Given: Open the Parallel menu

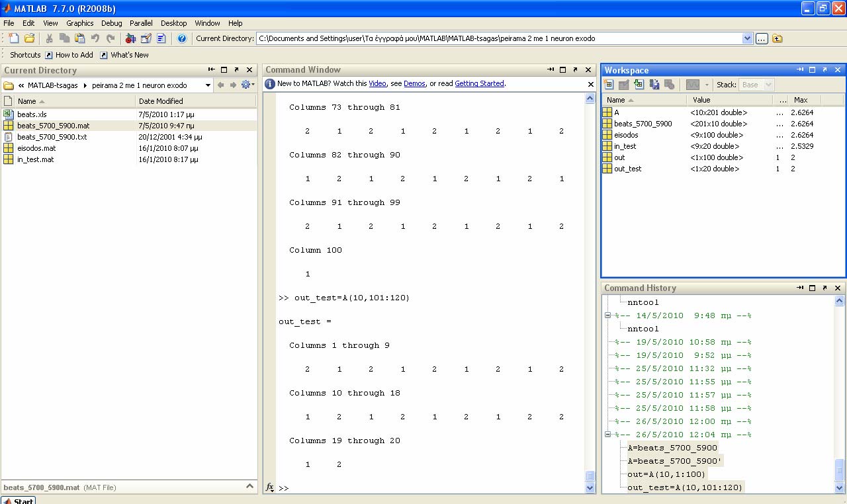Looking at the screenshot, I should (141, 23).
